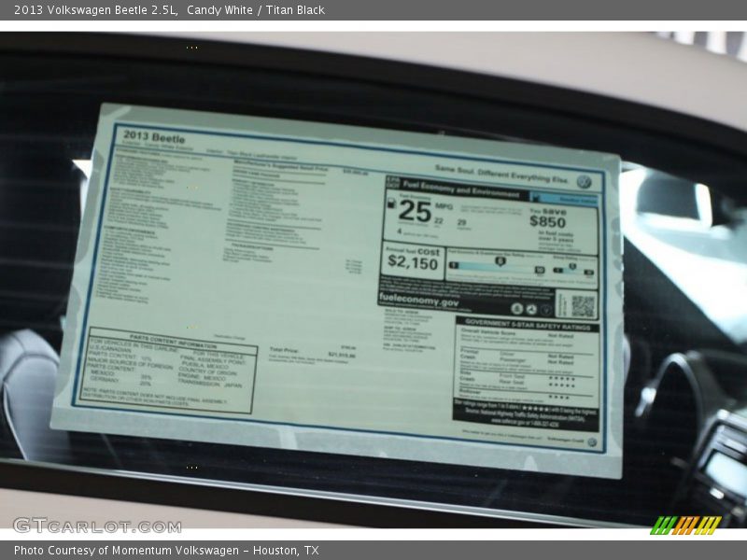Click the $2,150 annual fuel cost box
The height and width of the screenshot is (560, 747).
[411, 260]
